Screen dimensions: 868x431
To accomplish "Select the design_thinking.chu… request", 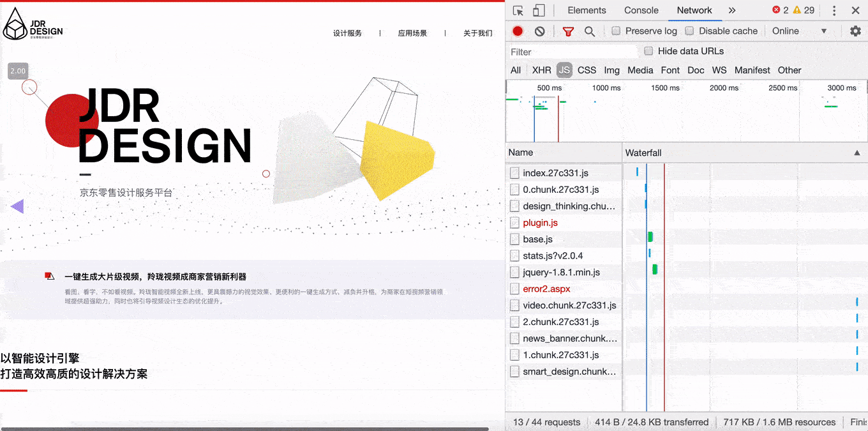I will pyautogui.click(x=564, y=206).
